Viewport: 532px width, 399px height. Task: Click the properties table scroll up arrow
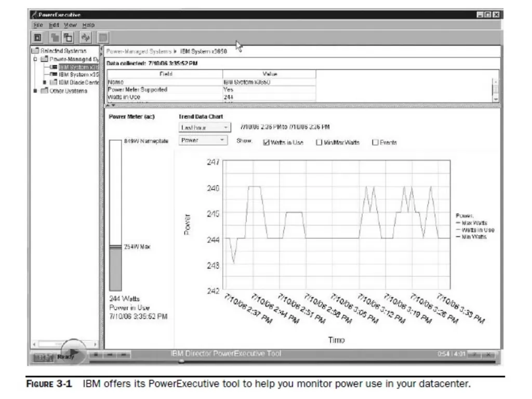496,82
